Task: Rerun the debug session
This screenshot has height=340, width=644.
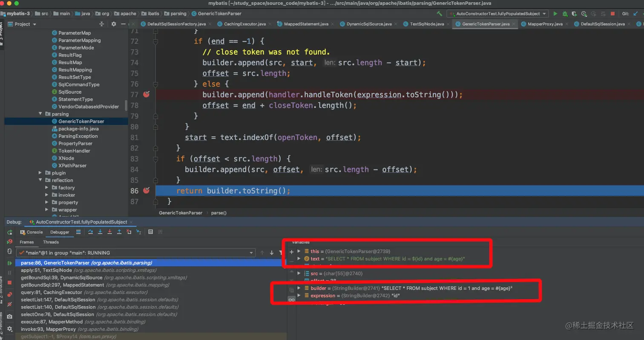Action: click(x=9, y=232)
